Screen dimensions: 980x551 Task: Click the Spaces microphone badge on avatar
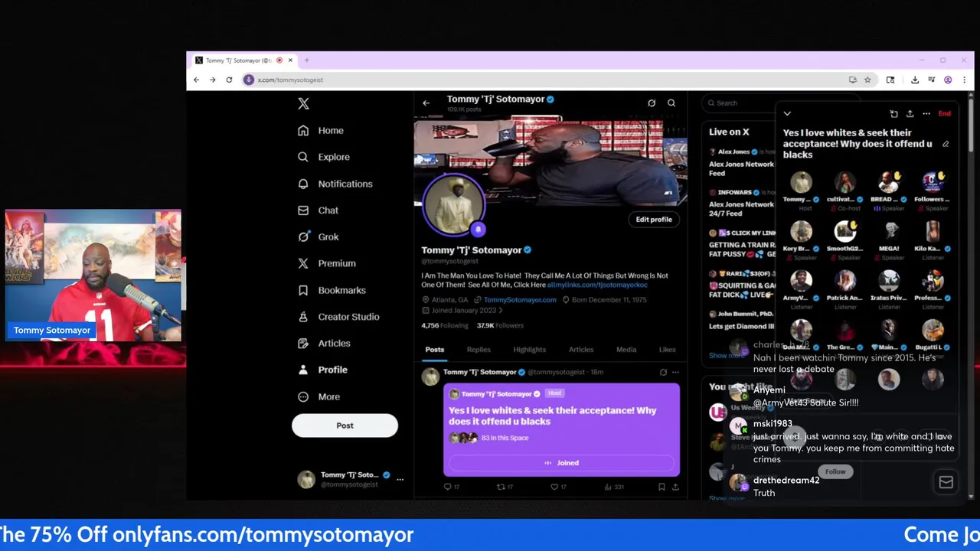[x=478, y=229]
